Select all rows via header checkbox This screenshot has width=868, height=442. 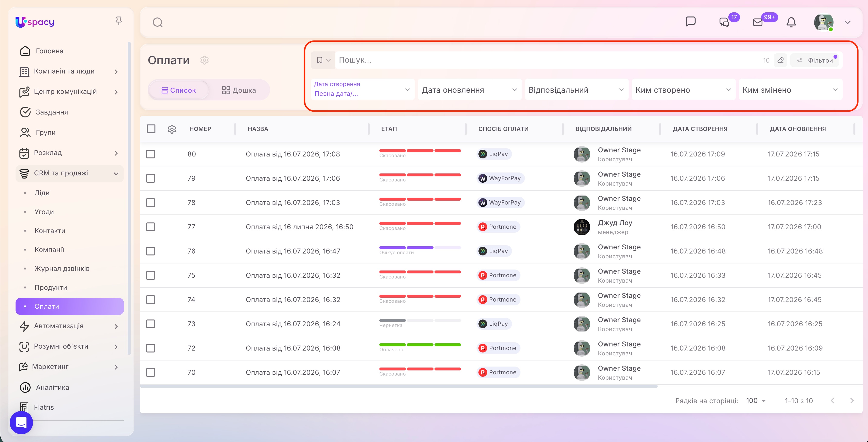pos(151,129)
